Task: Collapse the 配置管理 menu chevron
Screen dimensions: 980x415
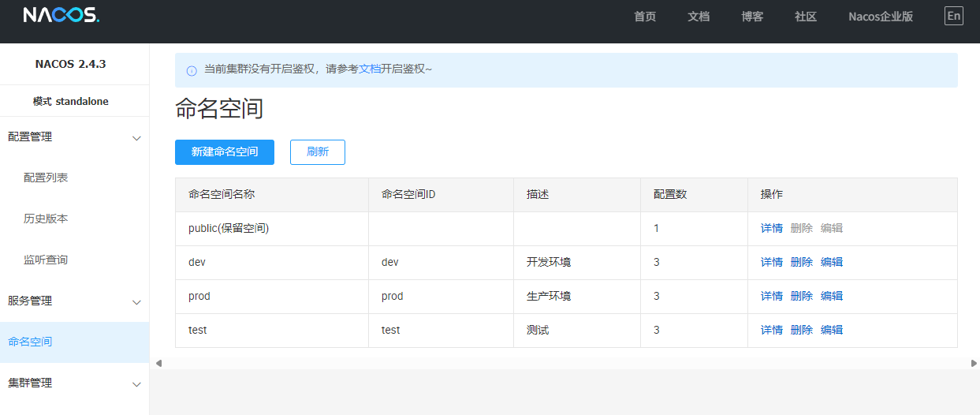Action: tap(136, 138)
